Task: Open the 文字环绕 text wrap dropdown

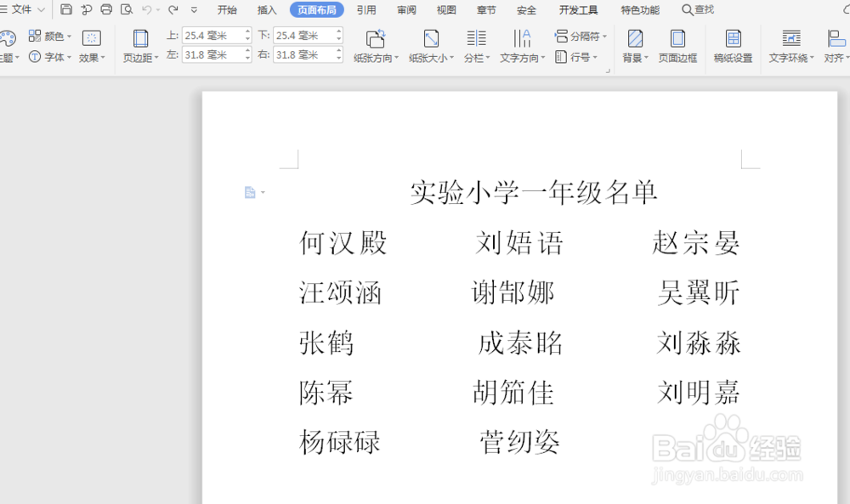Action: click(x=790, y=46)
